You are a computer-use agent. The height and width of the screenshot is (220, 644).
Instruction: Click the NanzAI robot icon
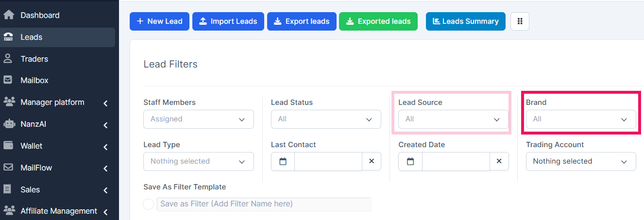pos(9,124)
